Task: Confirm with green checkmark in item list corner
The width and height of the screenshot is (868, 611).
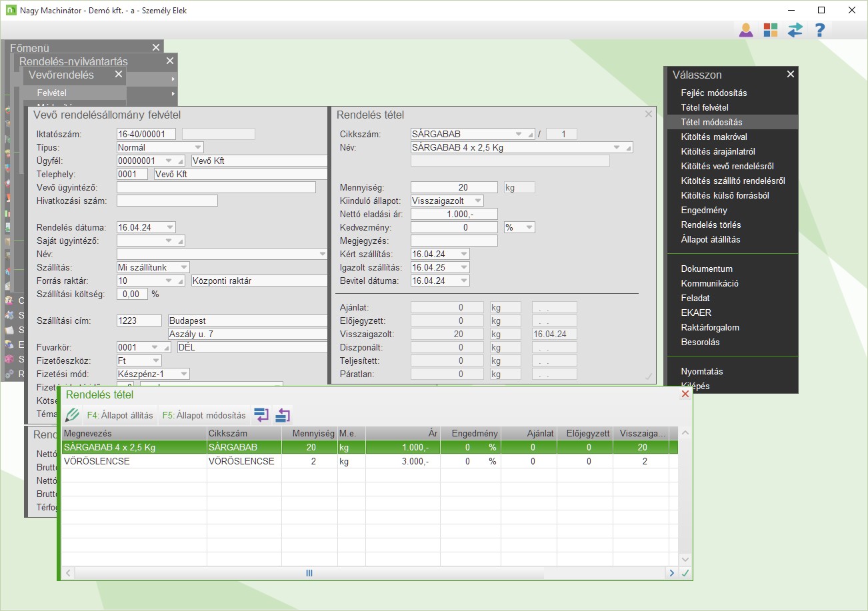Action: 685,573
